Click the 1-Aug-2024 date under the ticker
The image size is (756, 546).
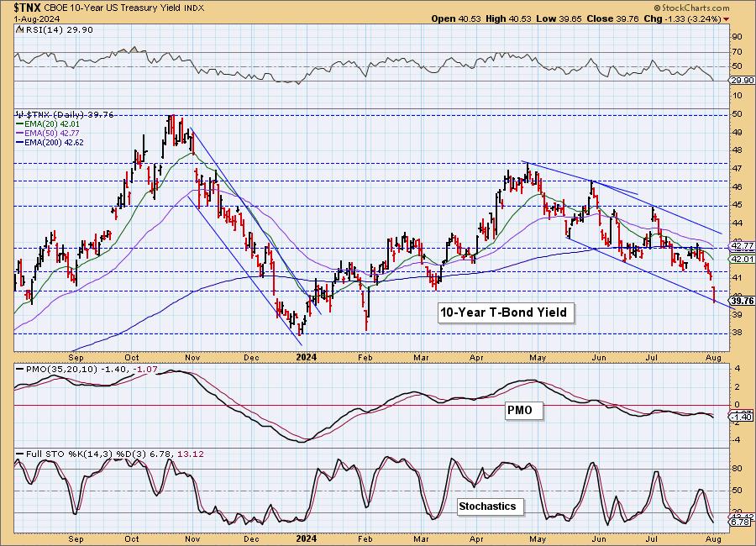[37, 18]
